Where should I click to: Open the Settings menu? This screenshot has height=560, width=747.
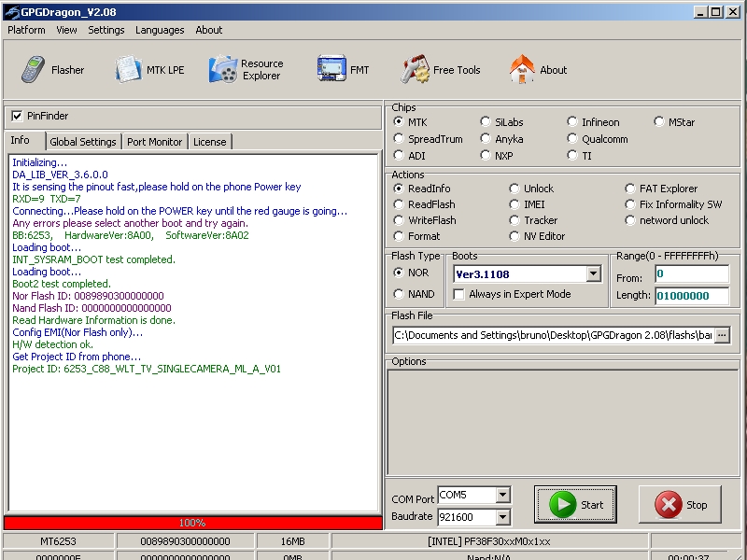pyautogui.click(x=106, y=30)
